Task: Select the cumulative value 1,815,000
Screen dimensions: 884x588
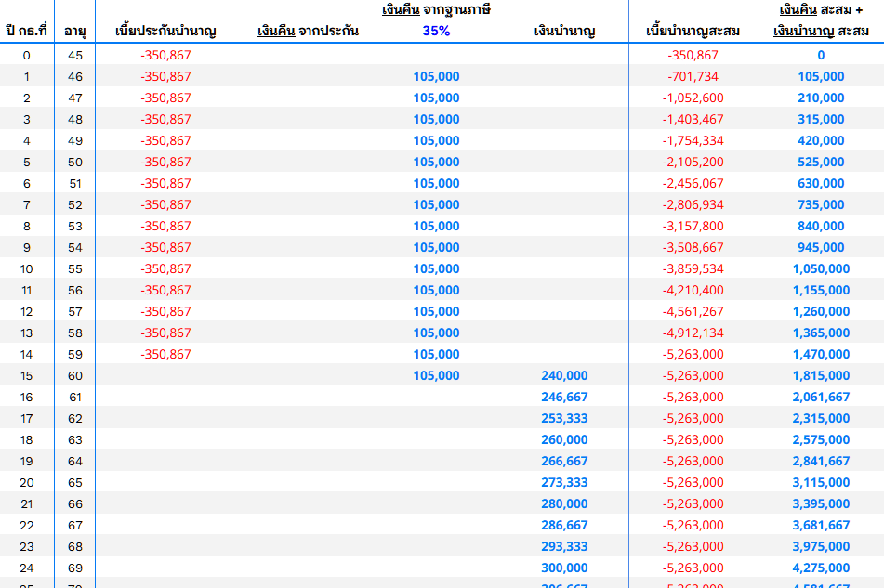Action: tap(821, 375)
